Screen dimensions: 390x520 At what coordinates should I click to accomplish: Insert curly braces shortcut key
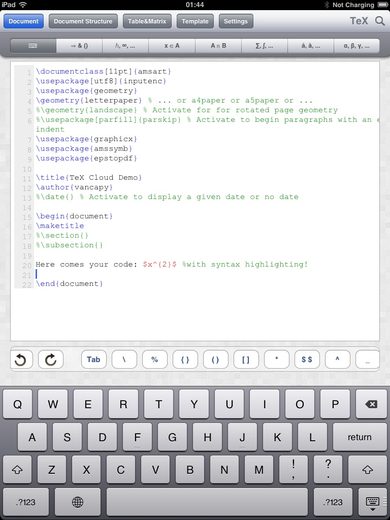coord(185,359)
